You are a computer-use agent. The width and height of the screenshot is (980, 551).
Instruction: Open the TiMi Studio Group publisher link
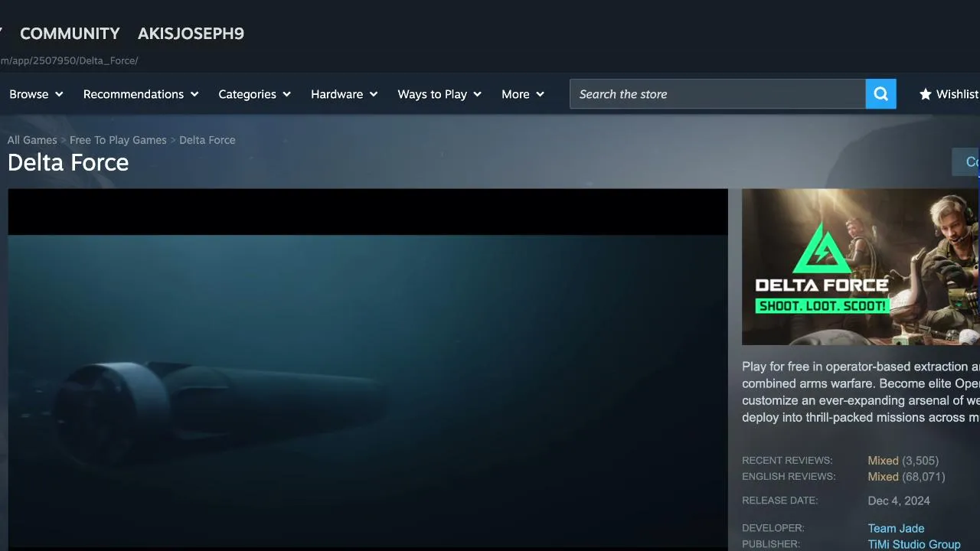pyautogui.click(x=914, y=544)
